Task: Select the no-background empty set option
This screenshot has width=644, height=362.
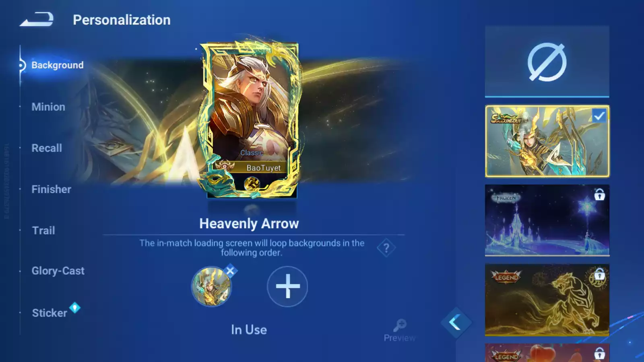Action: coord(547,62)
